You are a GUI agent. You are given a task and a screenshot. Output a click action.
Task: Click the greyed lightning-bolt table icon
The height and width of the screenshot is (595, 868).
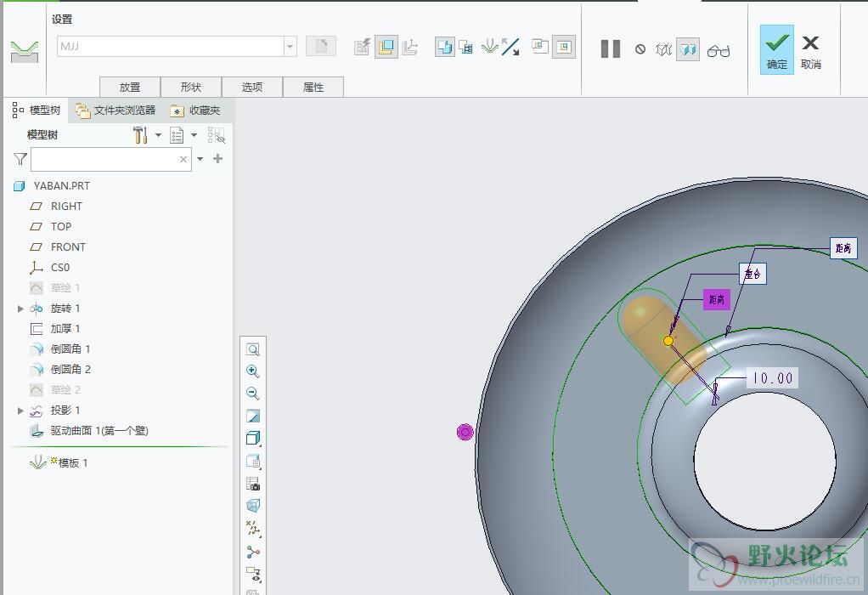tap(362, 47)
